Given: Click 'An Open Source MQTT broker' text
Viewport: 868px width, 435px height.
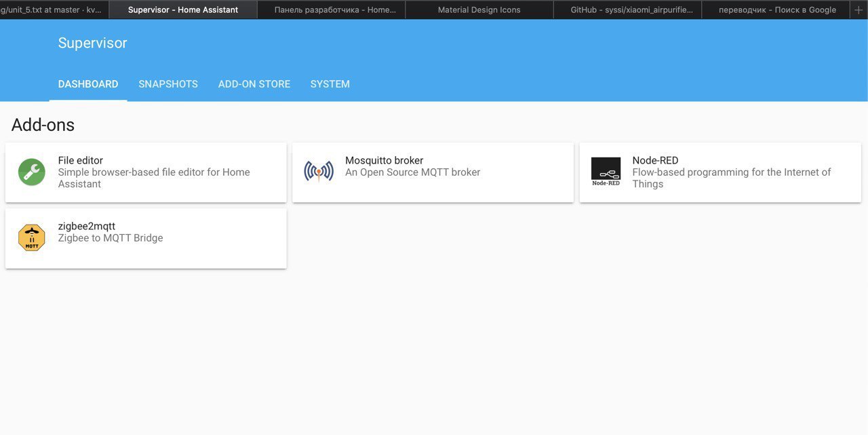Looking at the screenshot, I should click(412, 172).
